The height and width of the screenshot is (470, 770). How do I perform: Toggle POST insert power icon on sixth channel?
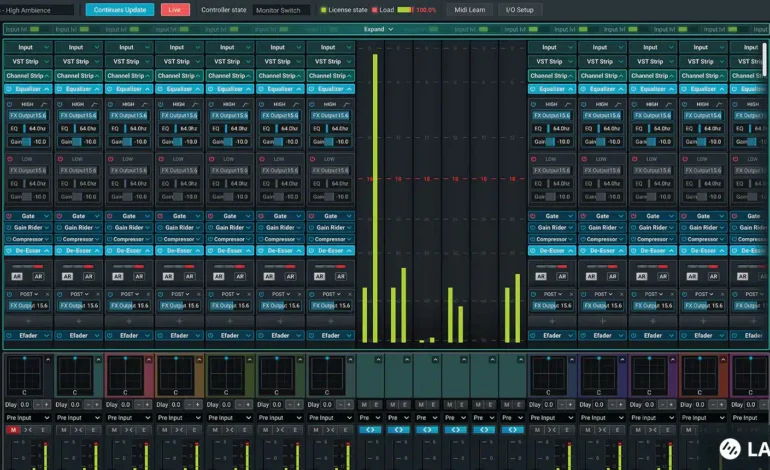click(261, 294)
